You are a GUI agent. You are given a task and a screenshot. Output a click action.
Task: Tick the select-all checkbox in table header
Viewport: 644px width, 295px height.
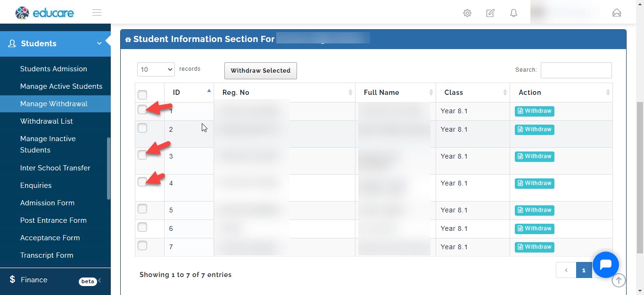point(142,95)
